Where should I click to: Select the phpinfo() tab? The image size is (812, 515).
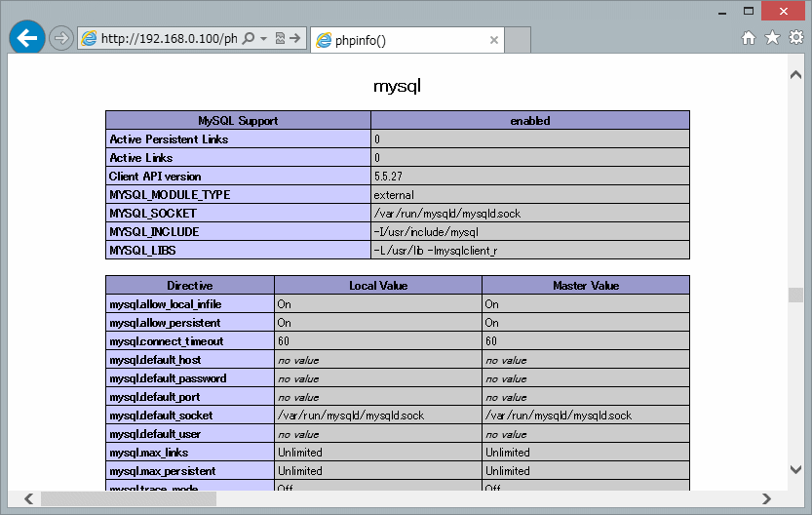[407, 40]
